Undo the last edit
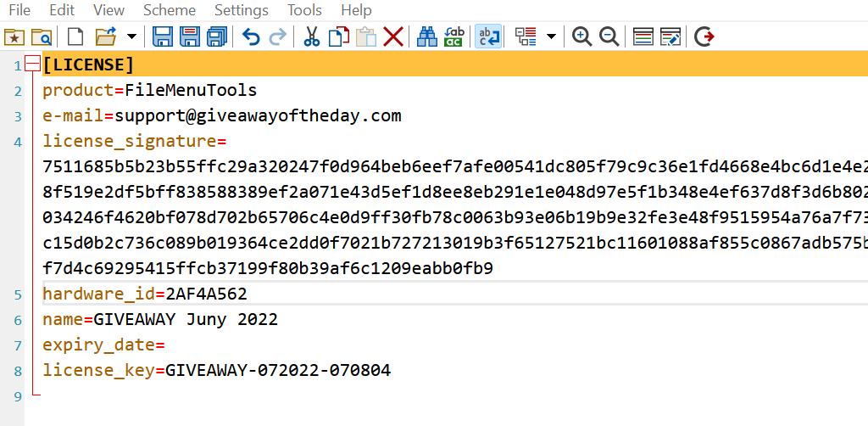This screenshot has height=426, width=868. (251, 36)
